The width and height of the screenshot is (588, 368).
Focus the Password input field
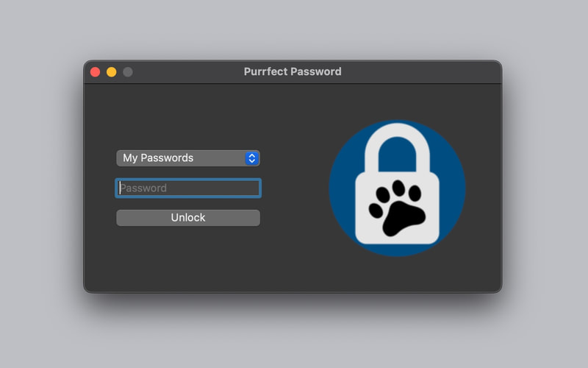188,188
